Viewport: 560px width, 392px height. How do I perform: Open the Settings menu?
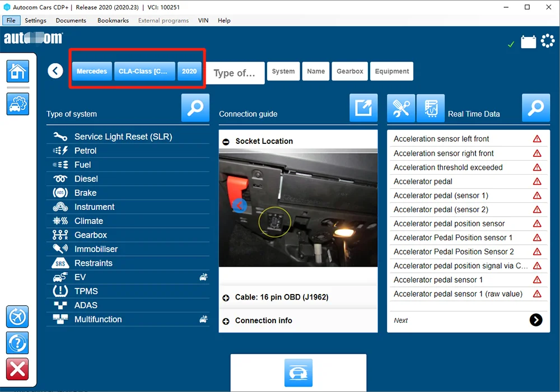tap(35, 20)
